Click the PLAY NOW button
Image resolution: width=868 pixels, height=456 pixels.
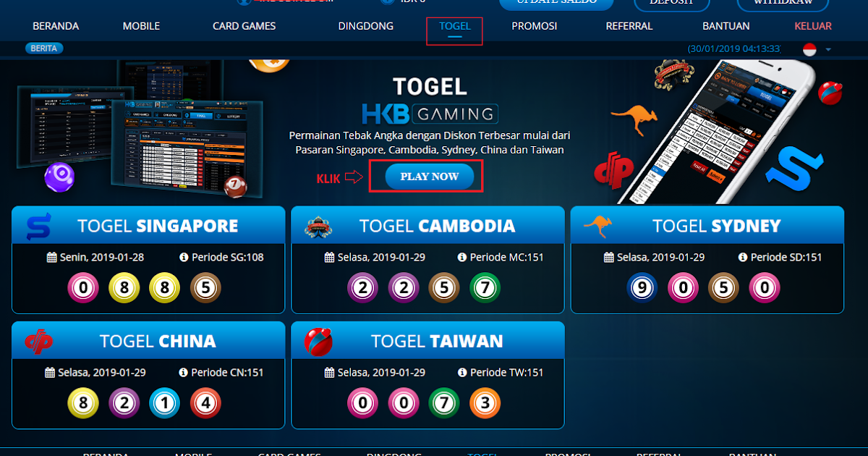[x=430, y=177]
